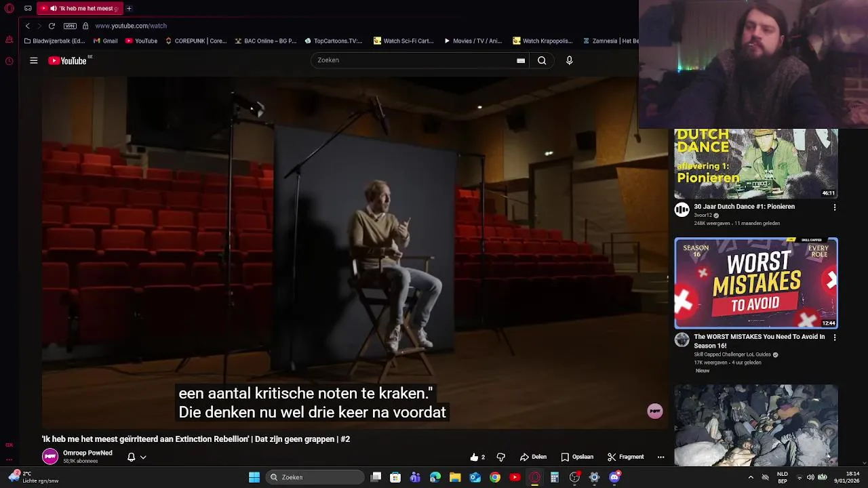Open Skill Capped channel avatar icon
The image size is (868, 488).
click(x=682, y=340)
